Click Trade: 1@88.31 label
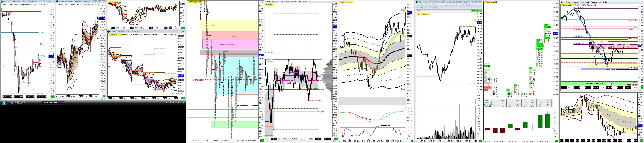Viewport: 644px width, 143px height. point(423,14)
